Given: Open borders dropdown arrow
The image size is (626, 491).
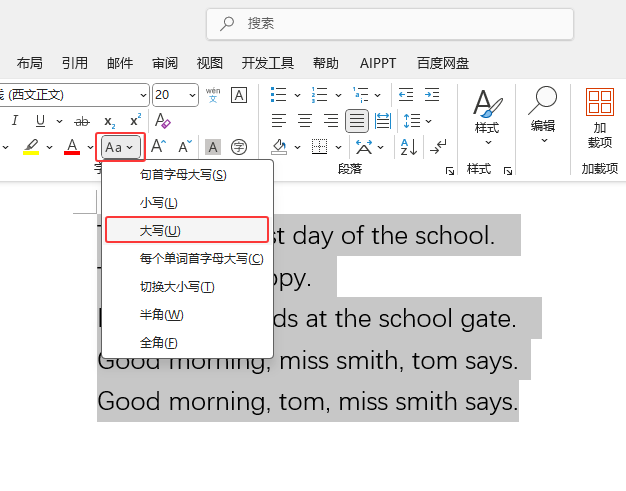Looking at the screenshot, I should pyautogui.click(x=339, y=147).
